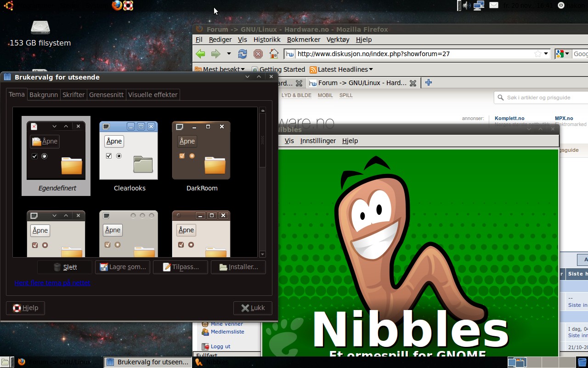Click the show desktop icon in bottom panel
Screen dimensions: 588x368
pyautogui.click(x=5, y=362)
